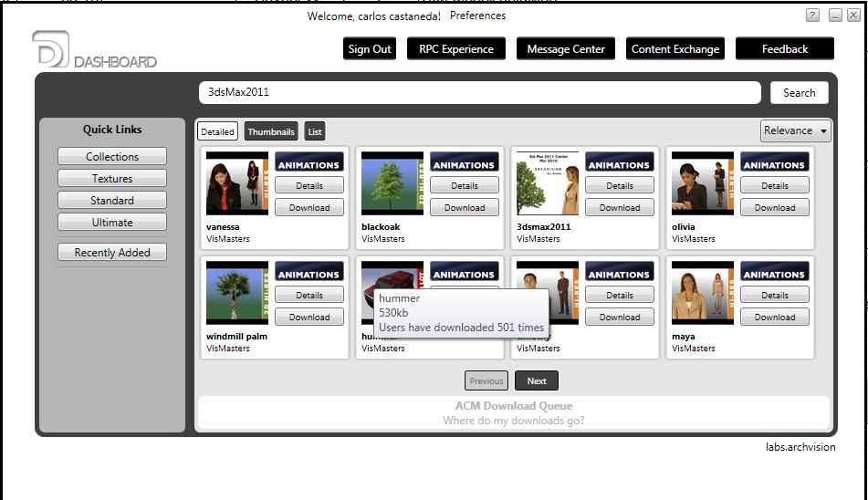Click Sign Out
Image resolution: width=868 pixels, height=500 pixels.
pyautogui.click(x=370, y=48)
